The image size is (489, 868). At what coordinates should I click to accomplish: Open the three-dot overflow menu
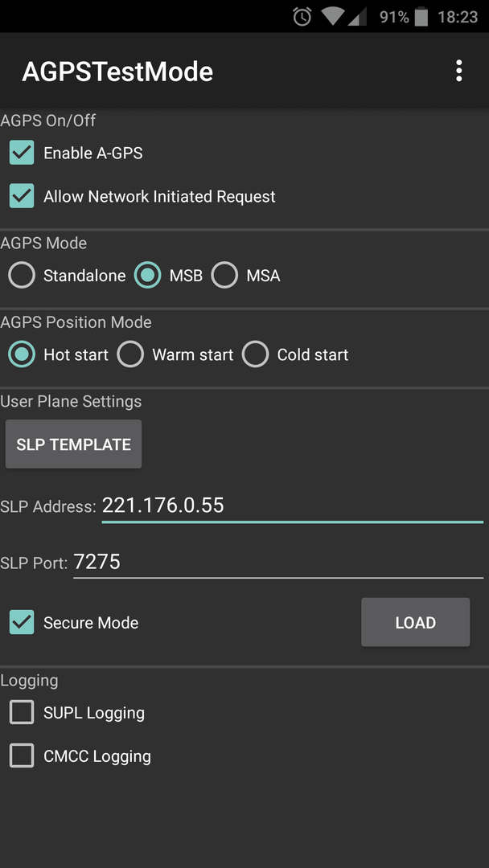pyautogui.click(x=458, y=72)
